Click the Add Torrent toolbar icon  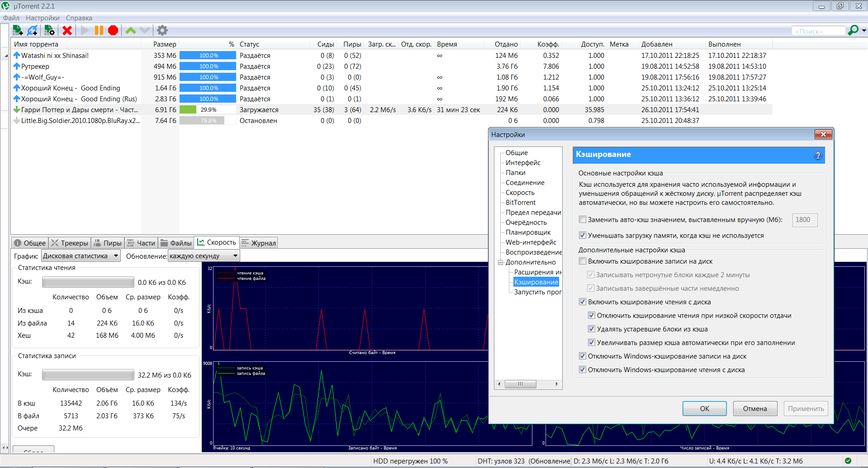[18, 30]
